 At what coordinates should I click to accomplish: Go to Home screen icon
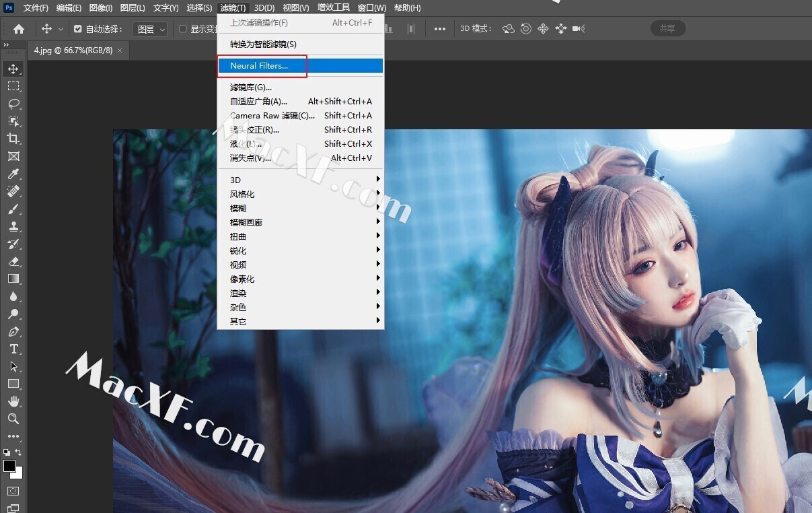coord(19,29)
